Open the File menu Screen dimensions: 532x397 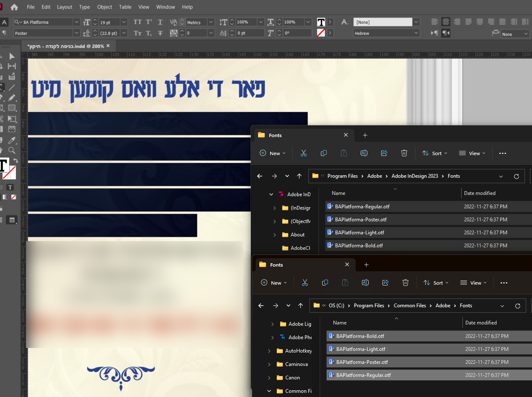tap(31, 7)
